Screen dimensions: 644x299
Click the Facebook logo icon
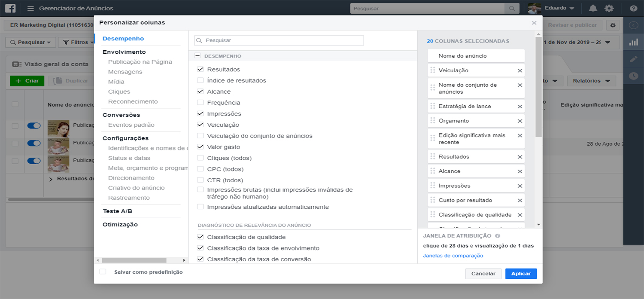(x=10, y=8)
